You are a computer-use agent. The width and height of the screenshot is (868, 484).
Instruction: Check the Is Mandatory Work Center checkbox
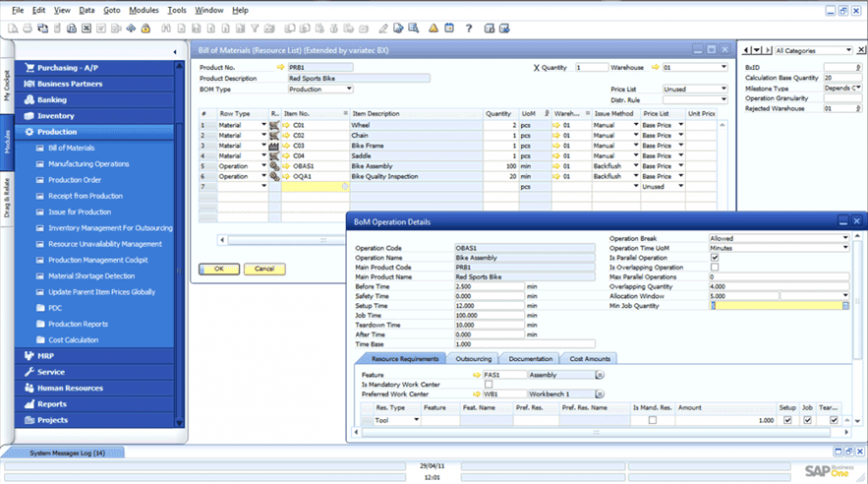tap(489, 385)
